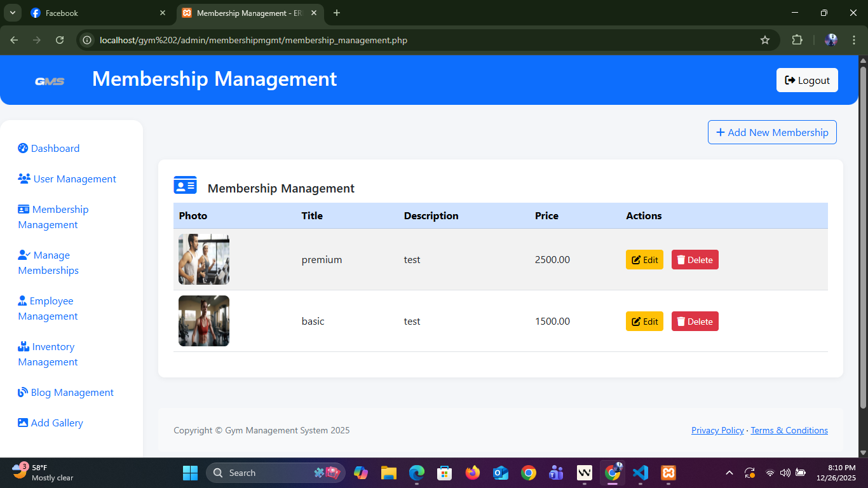Show hidden system tray icons

coord(729,473)
